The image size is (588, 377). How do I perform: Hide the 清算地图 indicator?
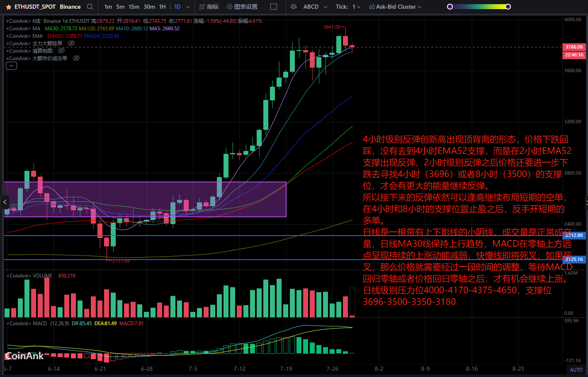click(61, 51)
